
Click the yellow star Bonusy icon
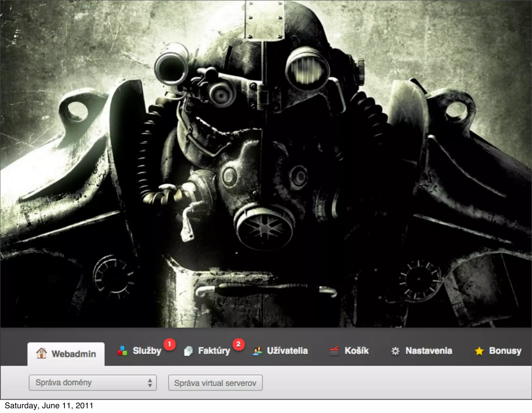(x=479, y=351)
